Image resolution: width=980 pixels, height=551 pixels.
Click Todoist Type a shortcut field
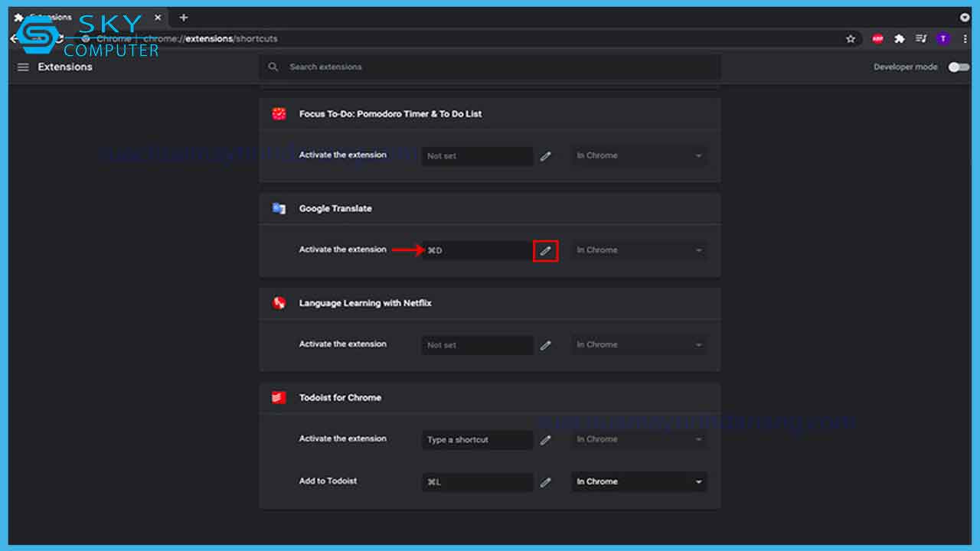[x=478, y=440]
